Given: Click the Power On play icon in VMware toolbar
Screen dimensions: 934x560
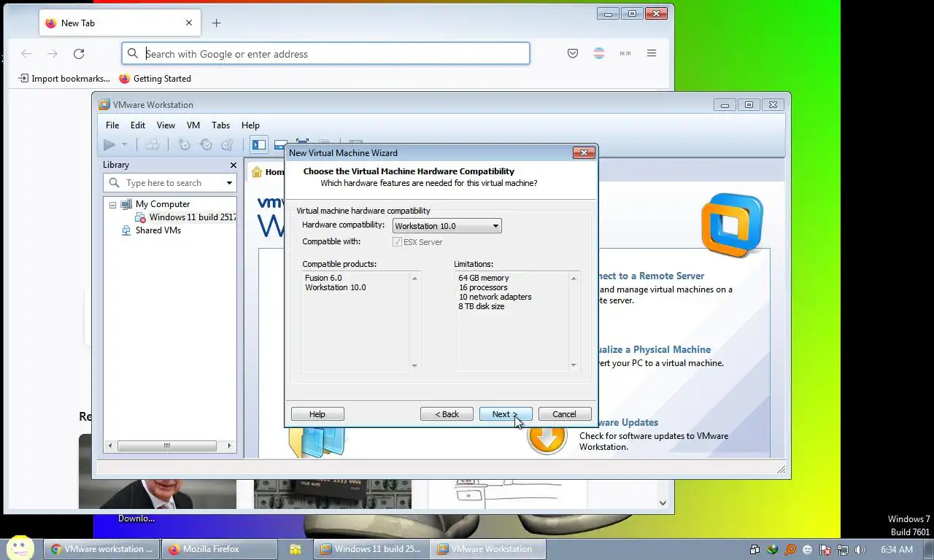Looking at the screenshot, I should click(109, 145).
